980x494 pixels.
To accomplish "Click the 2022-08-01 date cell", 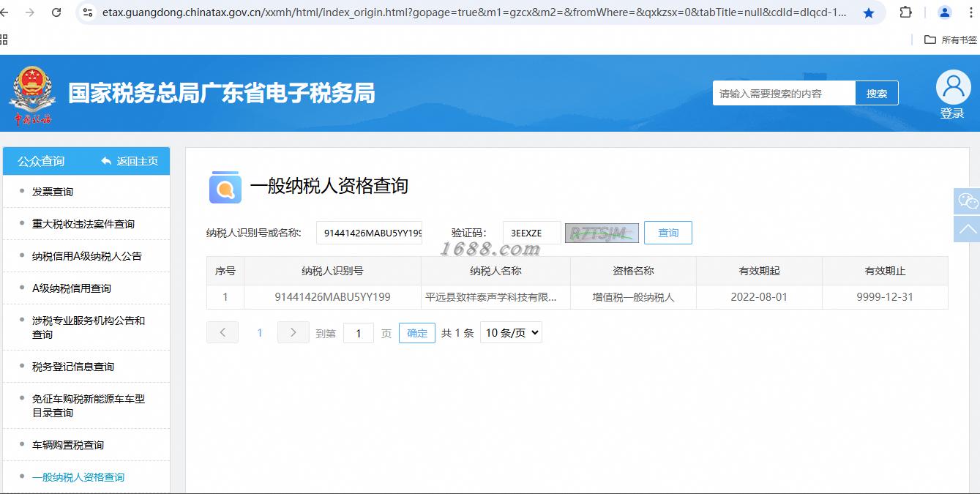I will 759,297.
